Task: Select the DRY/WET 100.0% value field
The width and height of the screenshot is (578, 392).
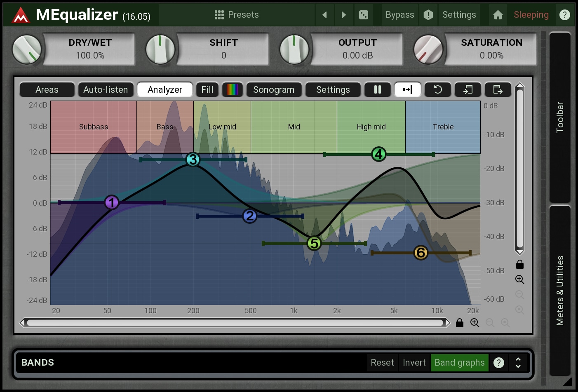Action: [x=90, y=49]
